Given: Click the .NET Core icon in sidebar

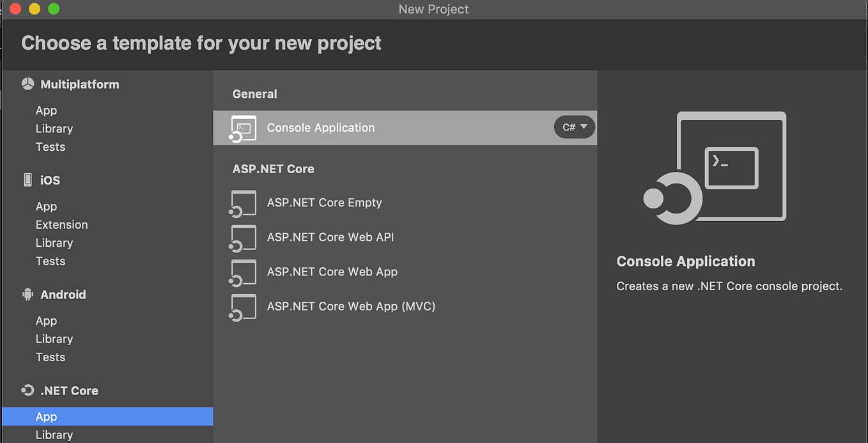Looking at the screenshot, I should point(27,390).
